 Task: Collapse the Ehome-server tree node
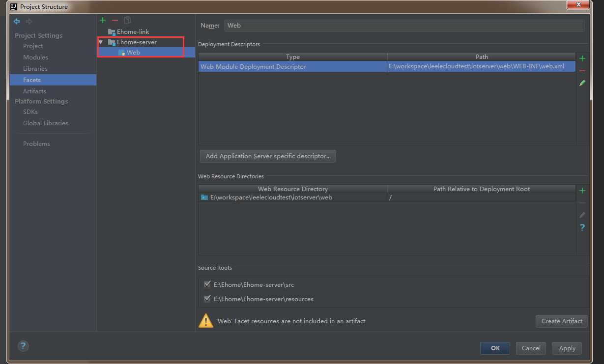point(101,42)
